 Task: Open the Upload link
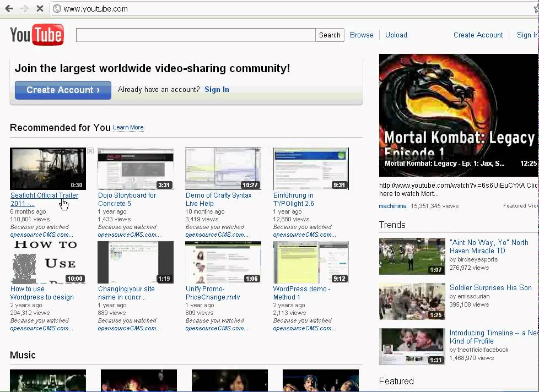396,35
